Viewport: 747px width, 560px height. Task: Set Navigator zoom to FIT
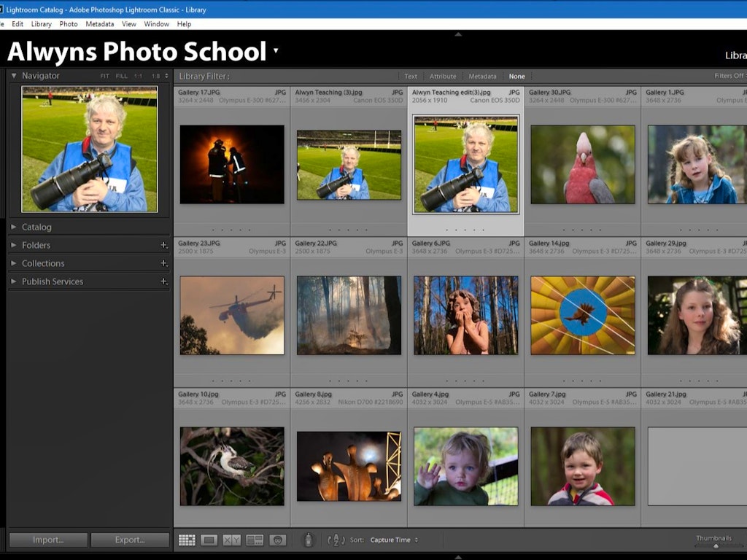105,76
